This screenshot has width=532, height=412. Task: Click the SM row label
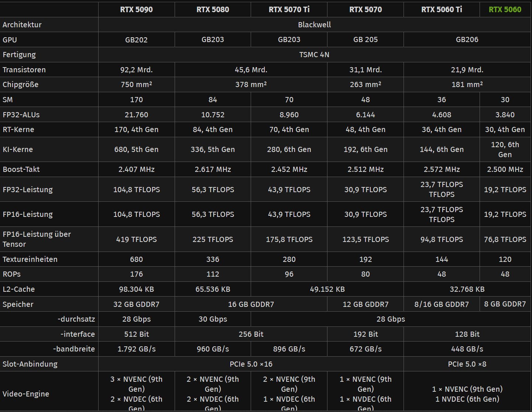(x=8, y=100)
